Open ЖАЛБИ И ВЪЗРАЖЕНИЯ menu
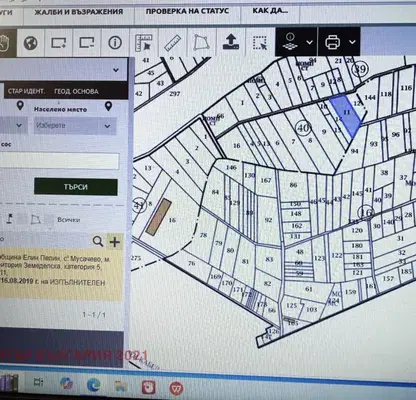Screen dimensions: 416x400 (x=79, y=12)
